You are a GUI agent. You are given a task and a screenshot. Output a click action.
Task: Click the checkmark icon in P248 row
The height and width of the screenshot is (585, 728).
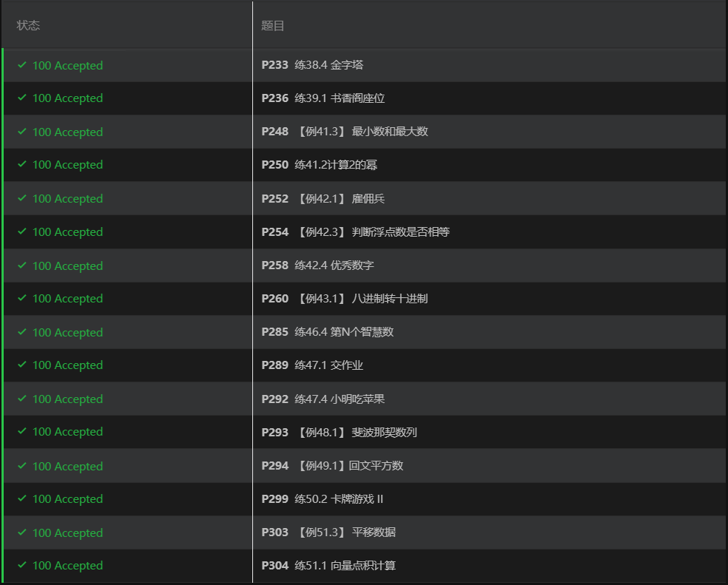pos(21,132)
